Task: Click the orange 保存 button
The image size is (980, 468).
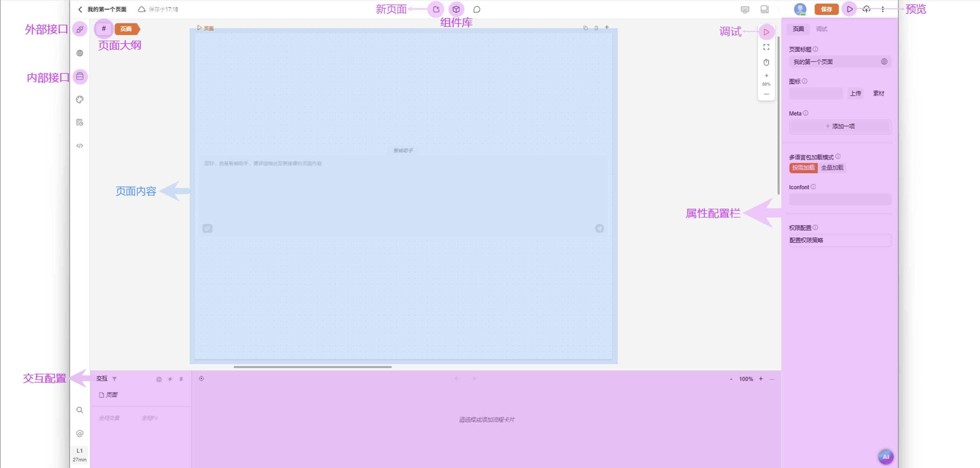Action: pyautogui.click(x=826, y=9)
